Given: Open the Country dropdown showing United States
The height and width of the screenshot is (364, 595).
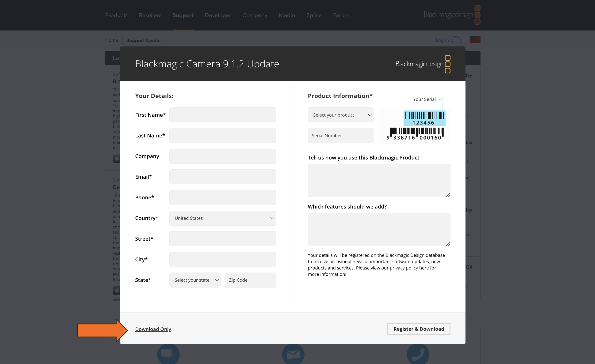Looking at the screenshot, I should [222, 218].
